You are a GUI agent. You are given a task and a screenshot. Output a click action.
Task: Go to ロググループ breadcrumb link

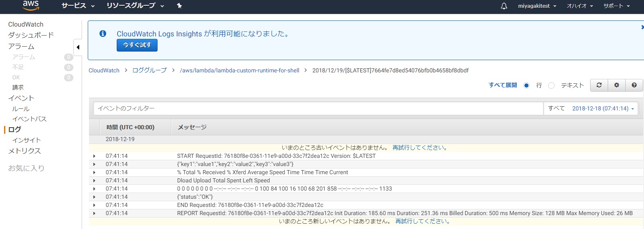pos(149,70)
